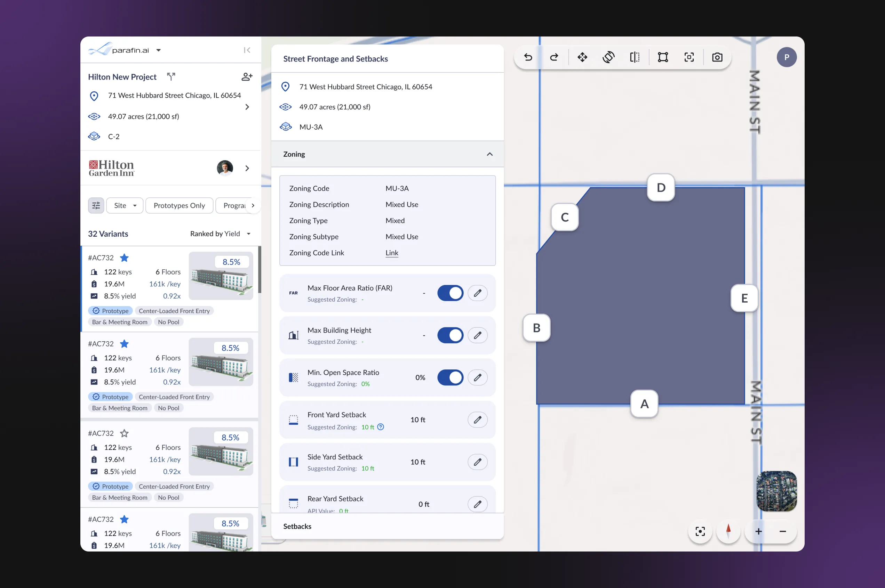Collapse the Zoning section
Image resolution: width=885 pixels, height=588 pixels.
(x=489, y=154)
